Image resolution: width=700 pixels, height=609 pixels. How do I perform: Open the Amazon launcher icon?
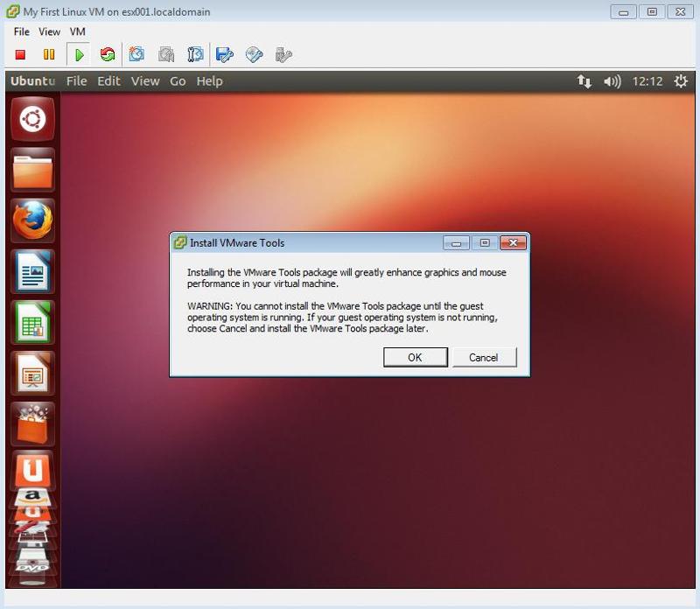[32, 496]
